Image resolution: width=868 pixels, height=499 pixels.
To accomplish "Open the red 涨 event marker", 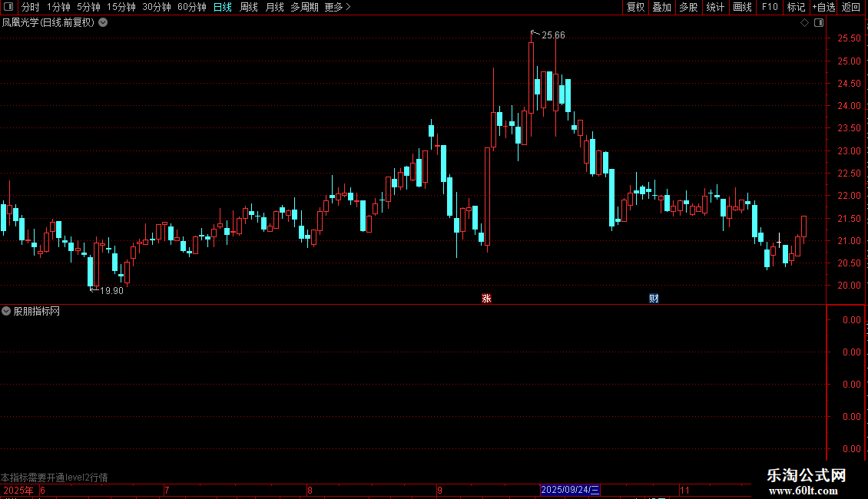I will (486, 299).
